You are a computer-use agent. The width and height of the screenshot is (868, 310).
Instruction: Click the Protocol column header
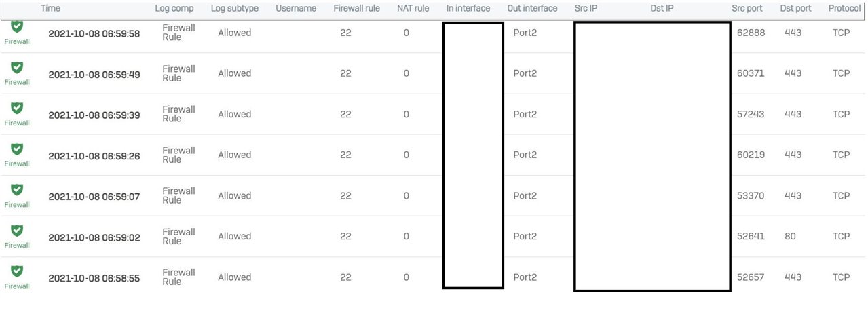coord(844,8)
